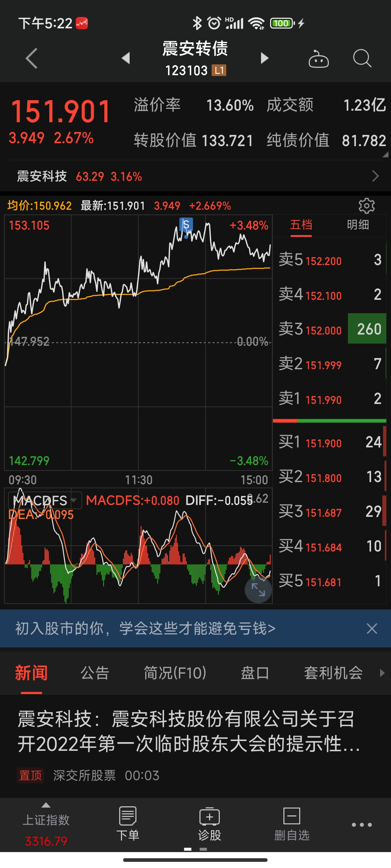Image resolution: width=391 pixels, height=868 pixels.
Task: Select the 新闻 tab
Action: click(x=31, y=673)
